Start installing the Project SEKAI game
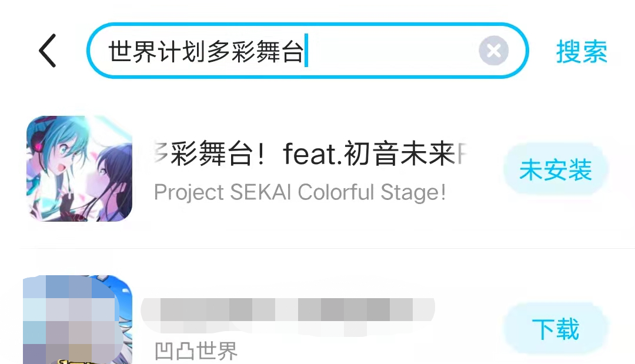 click(x=555, y=171)
